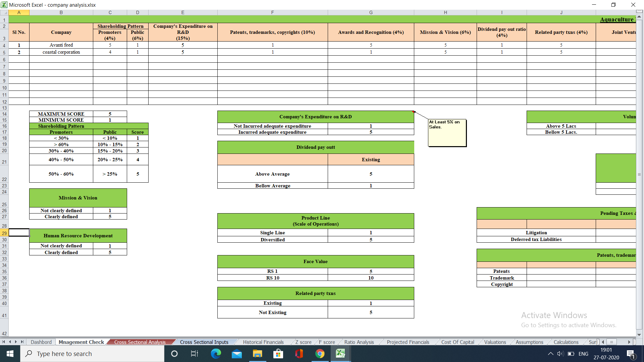Open the Assumptions sheet tab
Viewport: 644px width, 362px height.
[529, 342]
